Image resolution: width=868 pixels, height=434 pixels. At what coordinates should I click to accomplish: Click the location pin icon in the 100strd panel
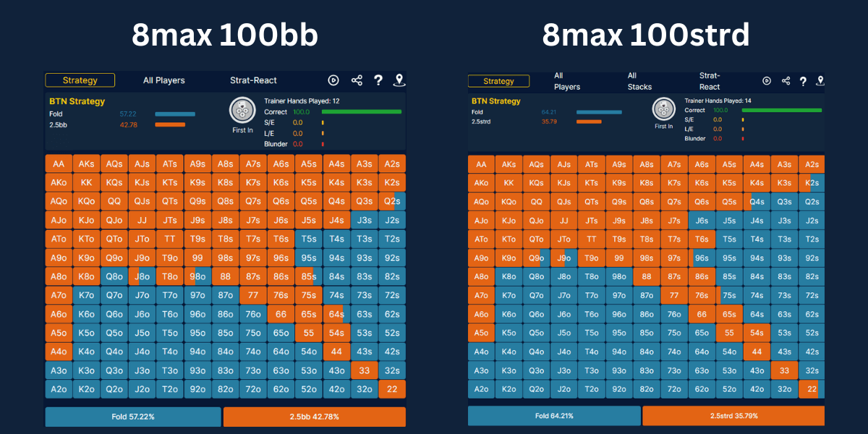coord(820,81)
